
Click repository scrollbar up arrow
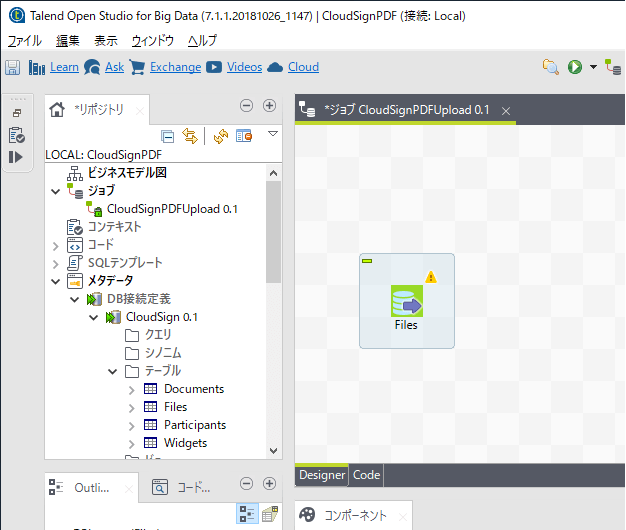click(273, 173)
